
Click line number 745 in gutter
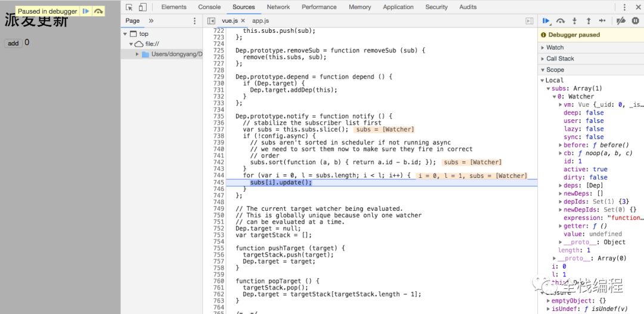tap(219, 182)
